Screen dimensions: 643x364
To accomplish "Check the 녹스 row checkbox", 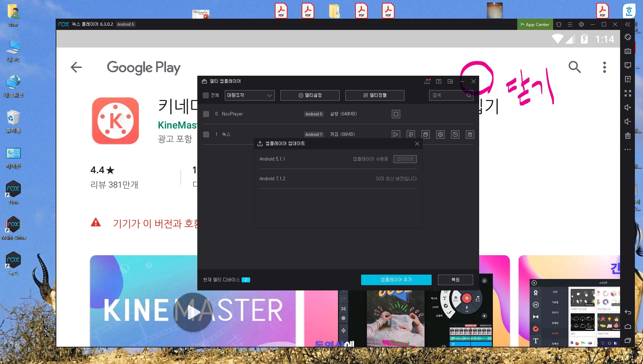I will coord(206,134).
